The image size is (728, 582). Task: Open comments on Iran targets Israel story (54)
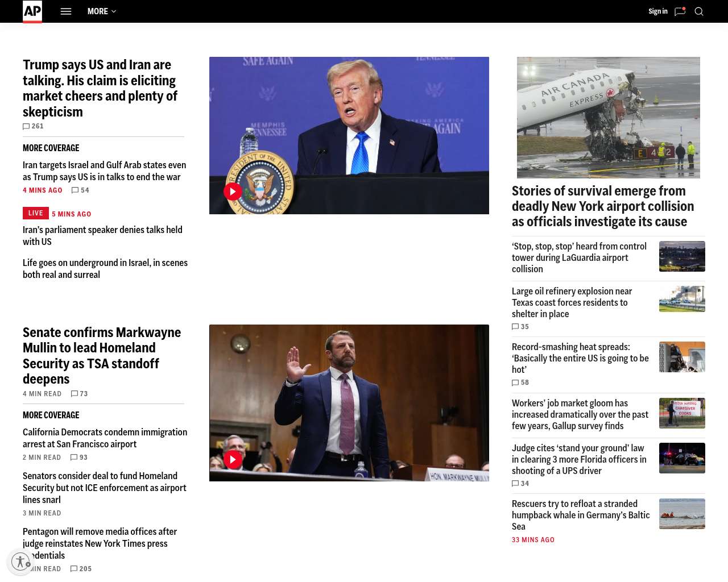[80, 190]
